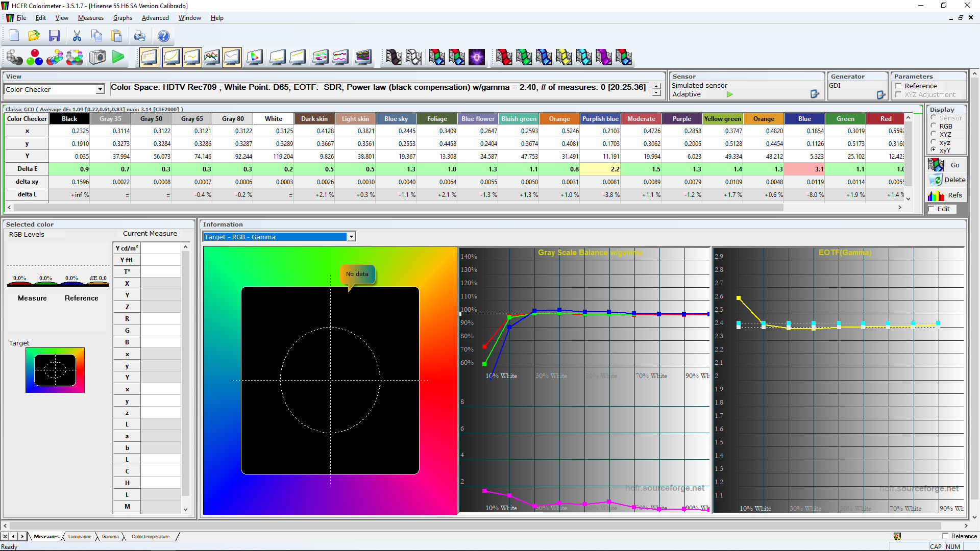This screenshot has width=980, height=551.
Task: Click the camera icon in measurement toolbar
Action: (97, 57)
